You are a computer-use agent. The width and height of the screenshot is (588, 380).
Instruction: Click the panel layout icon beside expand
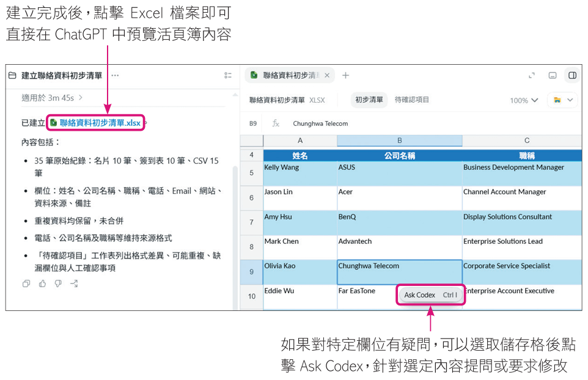pyautogui.click(x=553, y=75)
